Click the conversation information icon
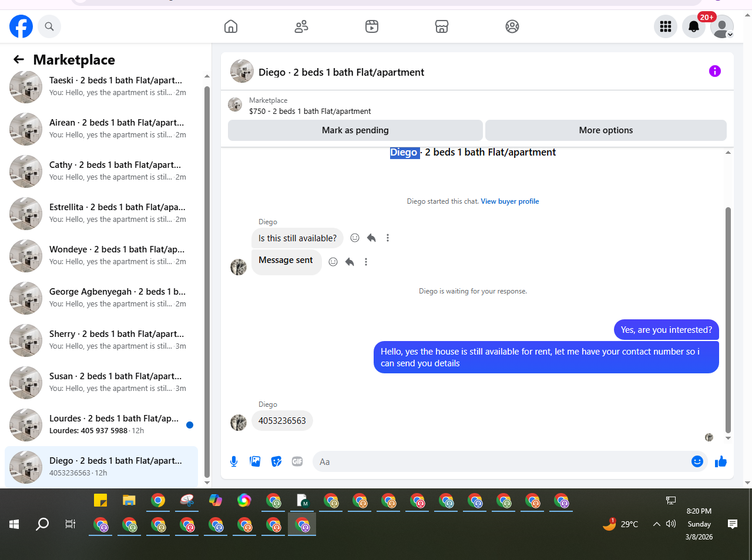Screen dimensions: 752x560 click(x=715, y=71)
